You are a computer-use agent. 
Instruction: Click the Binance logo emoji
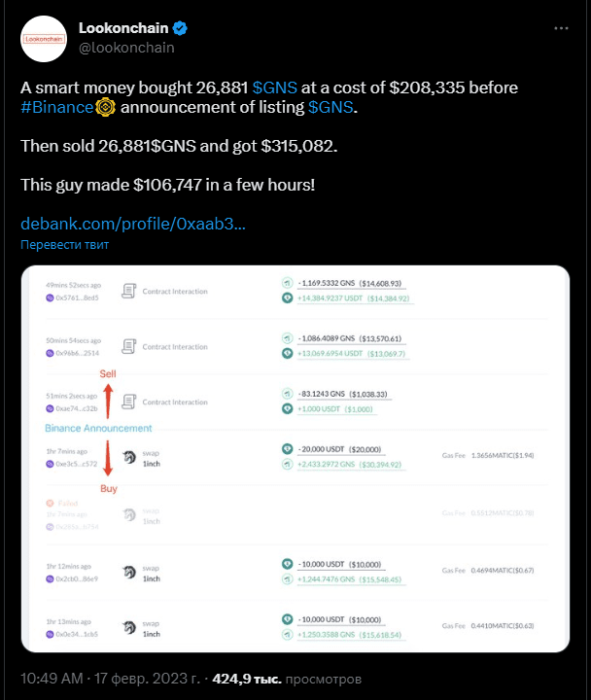coord(106,107)
